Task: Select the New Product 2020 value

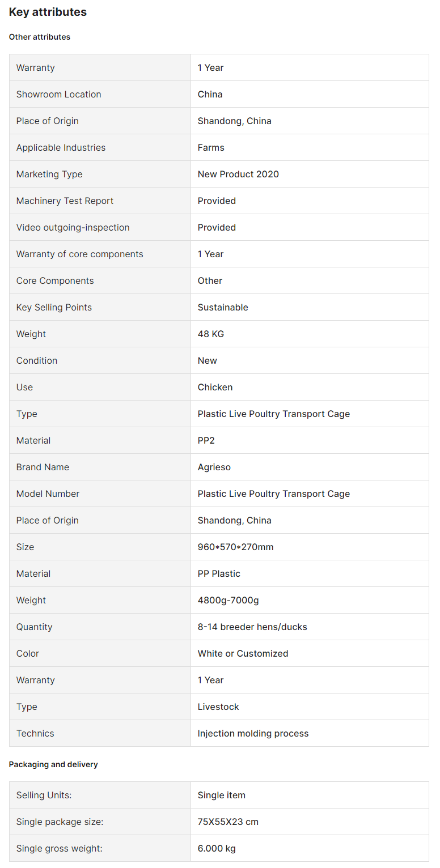Action: pyautogui.click(x=238, y=174)
